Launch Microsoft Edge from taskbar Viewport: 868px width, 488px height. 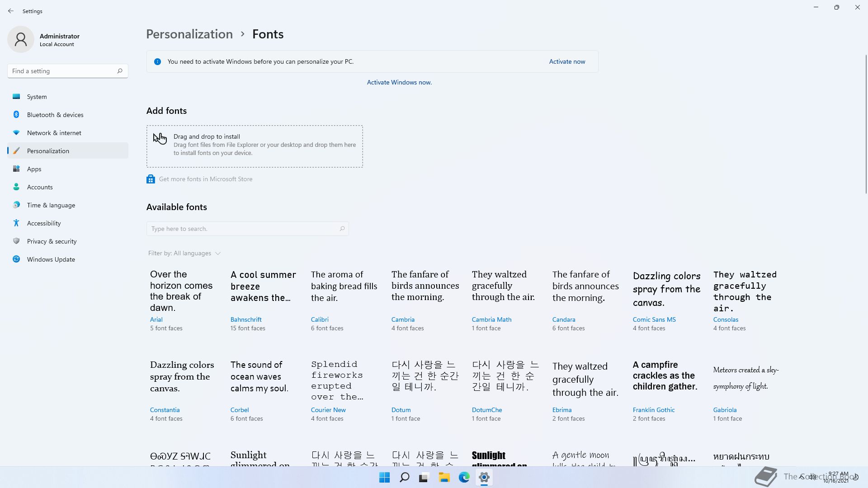[x=464, y=477]
